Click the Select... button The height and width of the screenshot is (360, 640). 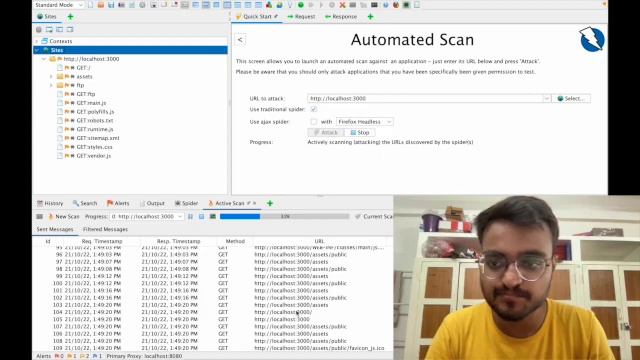(571, 98)
